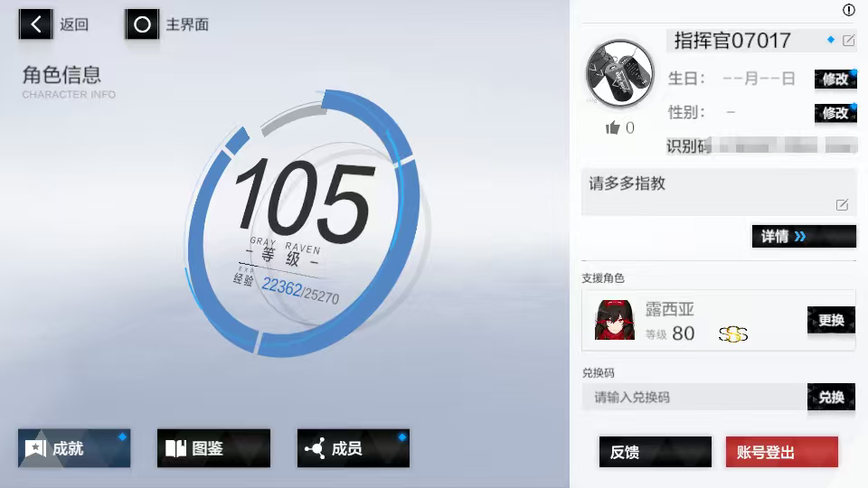Click the 露西亚 support character portrait
This screenshot has height=488, width=868.
[614, 320]
